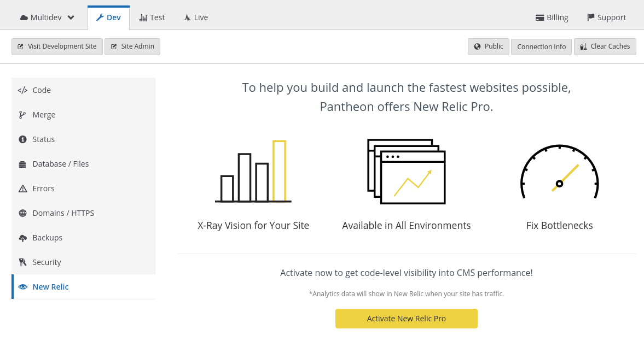Click the Clear Caches button
The image size is (644, 347).
(605, 46)
